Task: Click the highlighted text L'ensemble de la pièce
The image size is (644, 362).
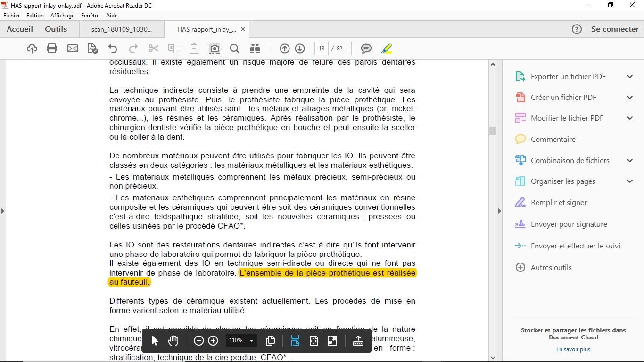Action: click(x=328, y=273)
